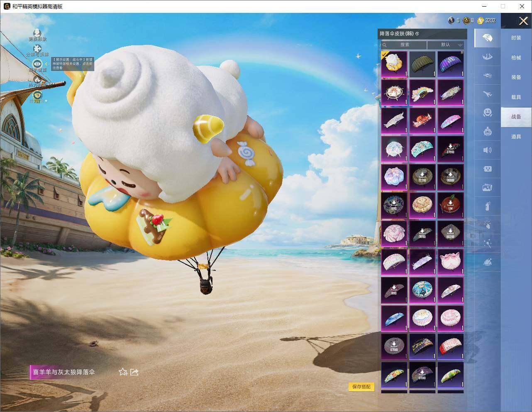The width and height of the screenshot is (532, 412).
Task: Select the 870KB downloadable parachute thumbnail
Action: tap(451, 149)
